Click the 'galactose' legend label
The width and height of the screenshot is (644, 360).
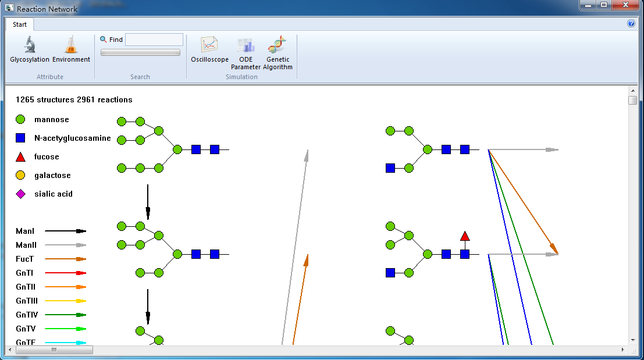pos(52,176)
